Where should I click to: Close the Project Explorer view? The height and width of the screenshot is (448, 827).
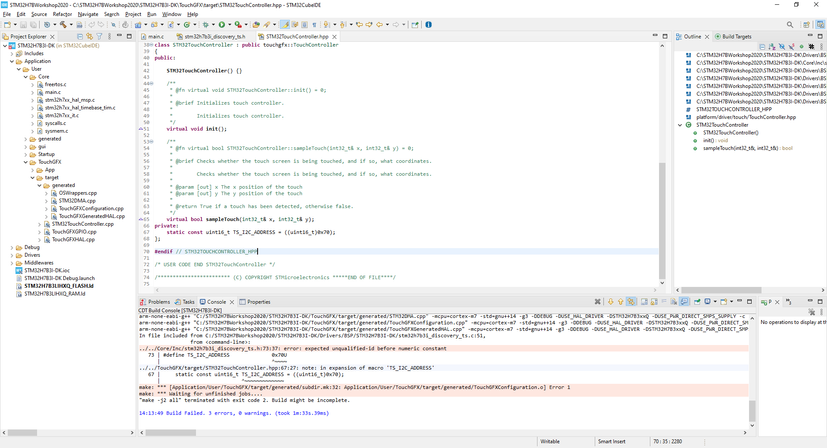(x=52, y=37)
